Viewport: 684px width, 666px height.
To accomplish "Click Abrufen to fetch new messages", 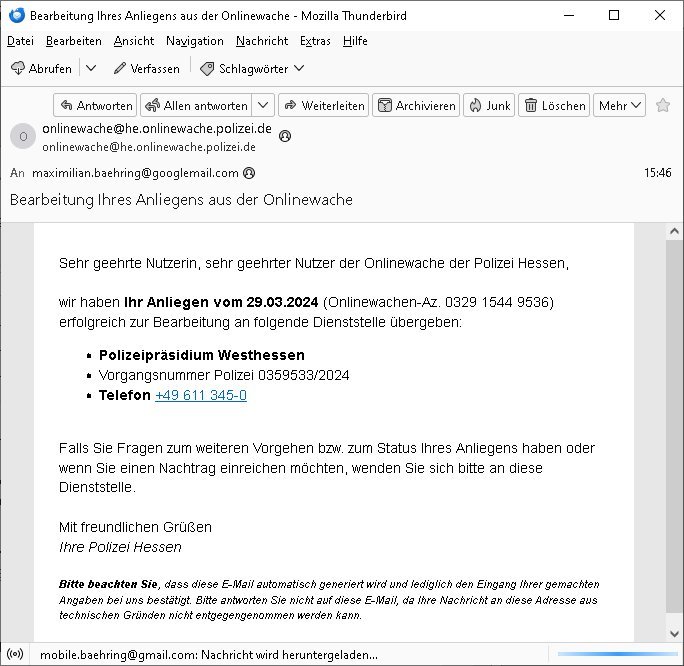I will (x=42, y=69).
